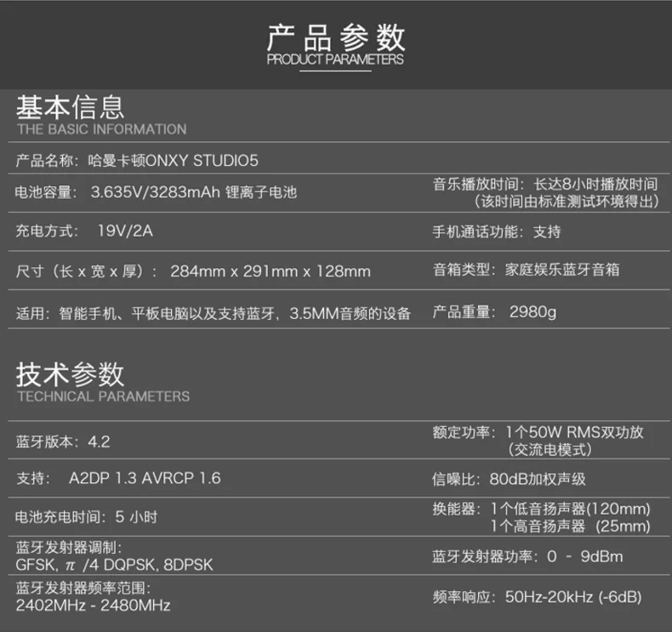The height and width of the screenshot is (632, 672).
Task: Click the 基本信息 section heading
Action: click(71, 107)
